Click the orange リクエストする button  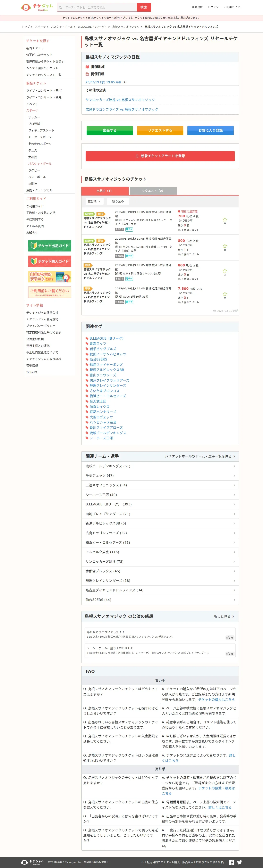tap(160, 130)
